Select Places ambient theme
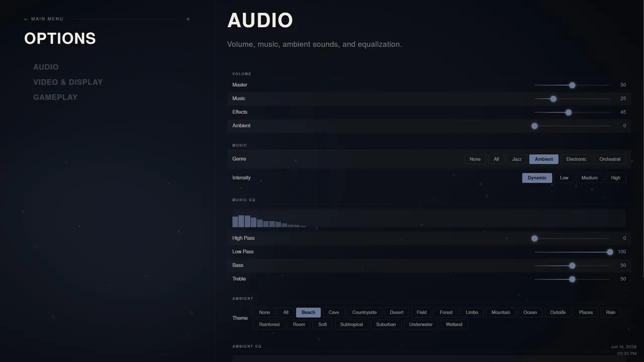The height and width of the screenshot is (362, 644). [x=586, y=312]
